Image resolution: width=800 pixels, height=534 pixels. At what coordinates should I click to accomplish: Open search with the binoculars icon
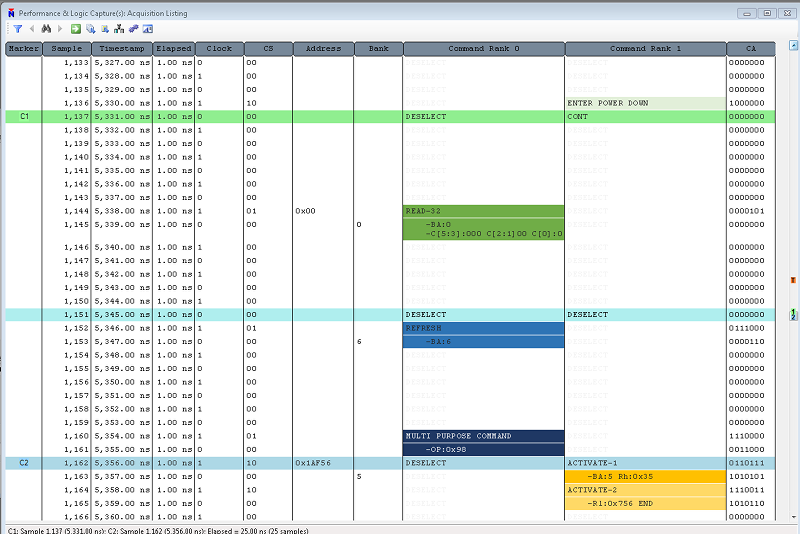pos(45,29)
